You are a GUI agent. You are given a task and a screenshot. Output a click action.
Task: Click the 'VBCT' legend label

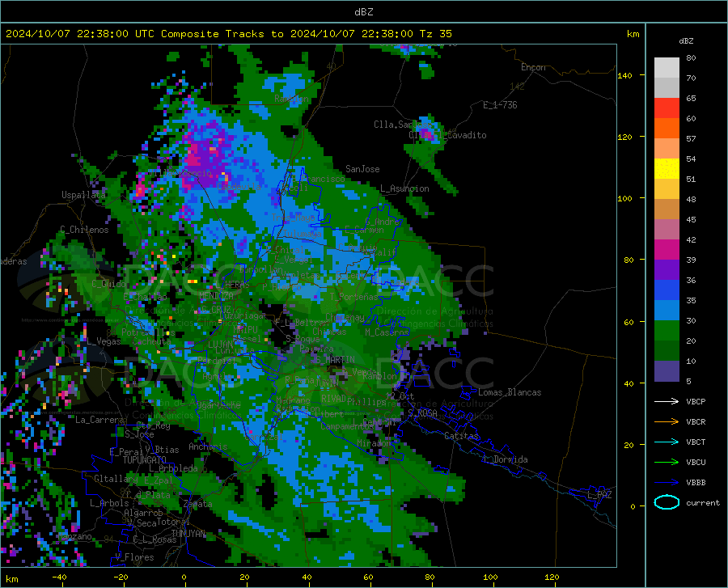pyautogui.click(x=696, y=442)
